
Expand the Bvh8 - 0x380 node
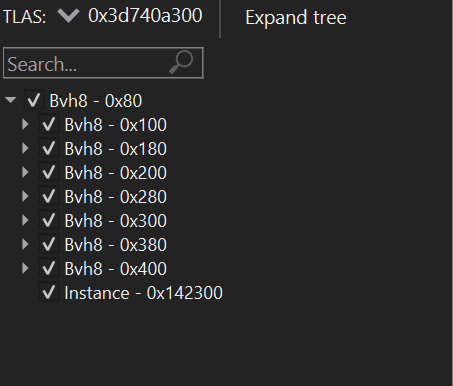25,244
